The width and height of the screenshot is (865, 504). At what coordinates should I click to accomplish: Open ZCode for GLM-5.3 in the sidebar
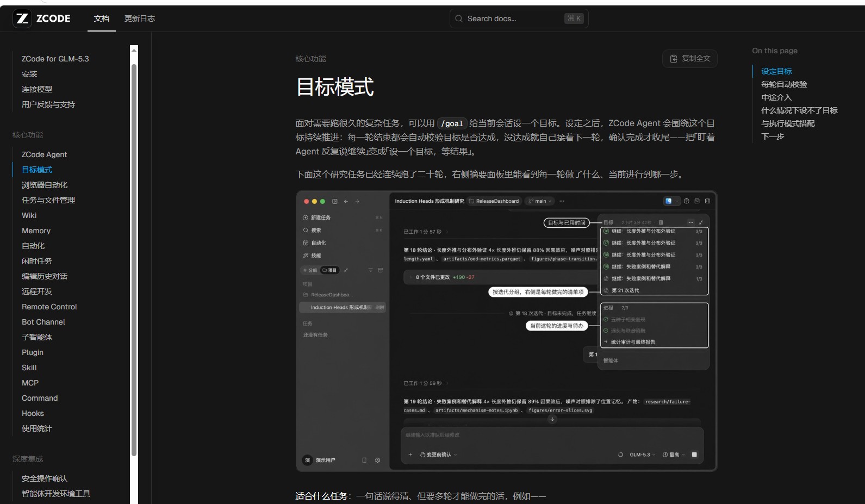[55, 59]
